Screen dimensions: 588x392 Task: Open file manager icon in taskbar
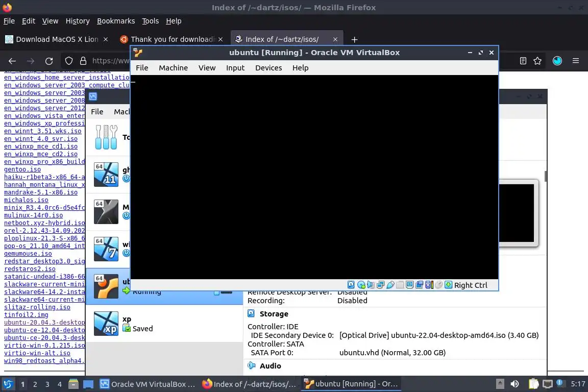click(73, 384)
